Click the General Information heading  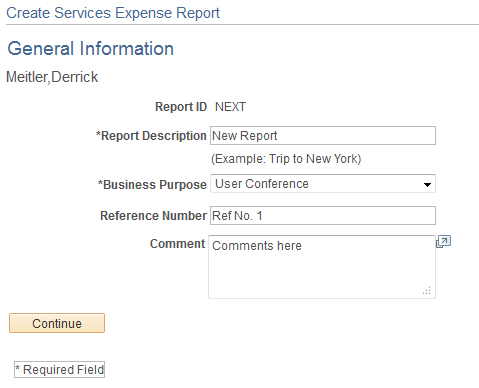click(91, 48)
